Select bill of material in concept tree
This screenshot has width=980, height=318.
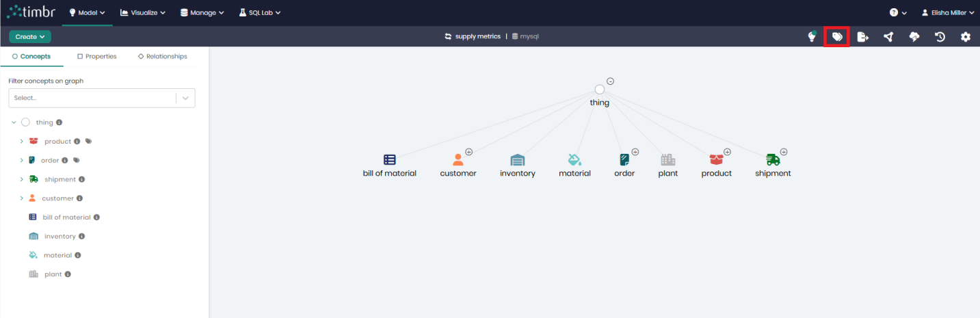click(x=66, y=217)
